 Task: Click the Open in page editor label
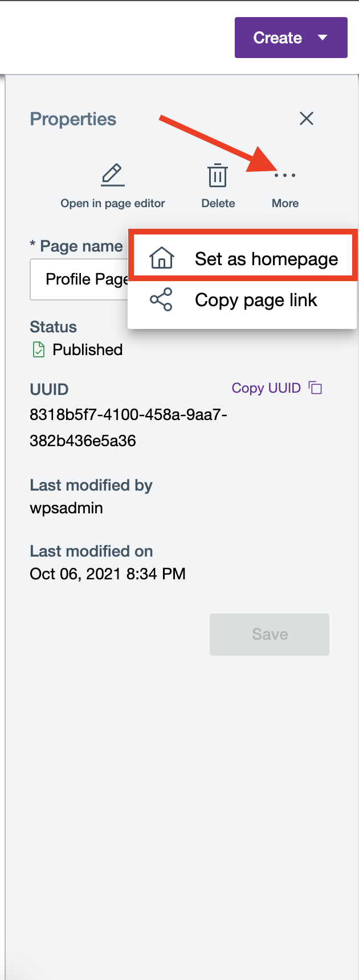pyautogui.click(x=113, y=203)
